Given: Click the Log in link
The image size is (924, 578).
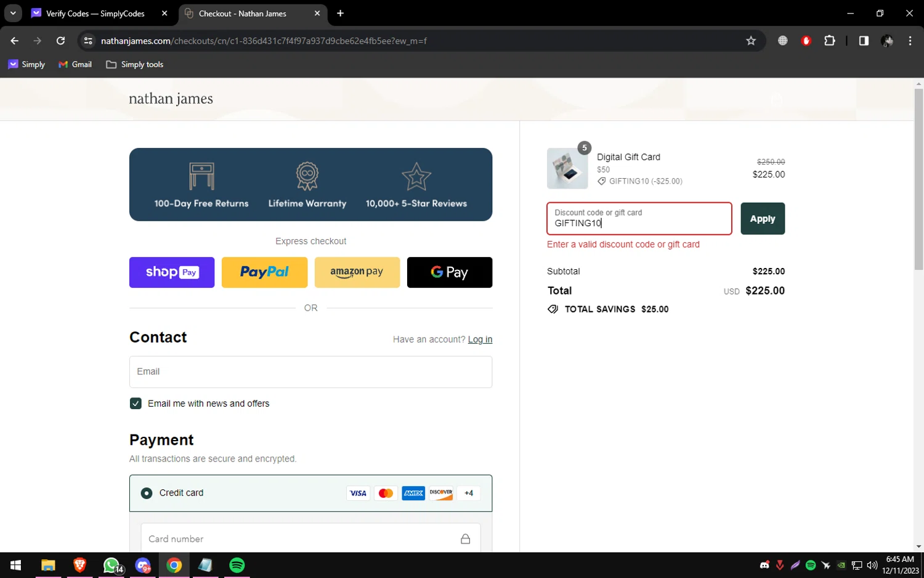Looking at the screenshot, I should click(480, 340).
